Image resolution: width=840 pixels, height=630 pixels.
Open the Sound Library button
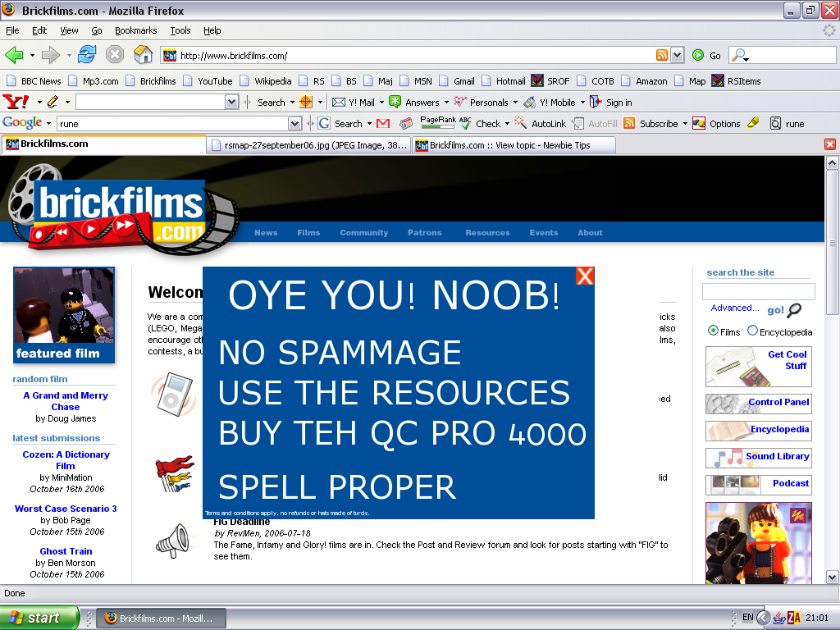coord(759,458)
